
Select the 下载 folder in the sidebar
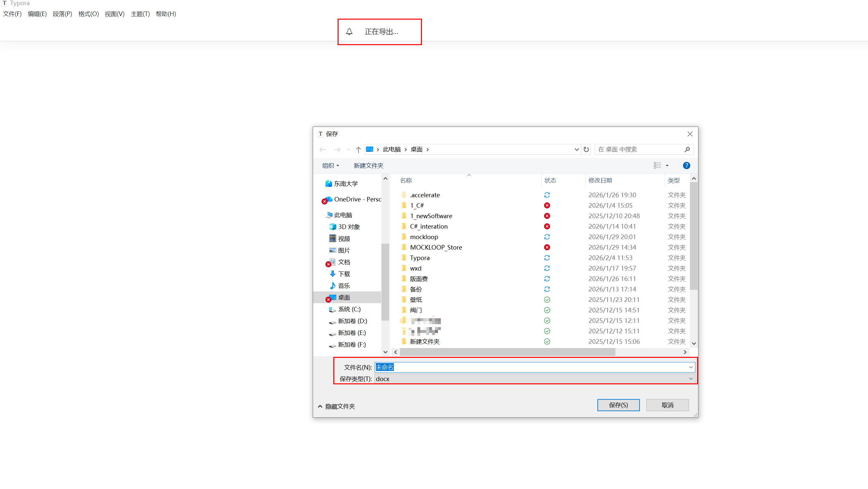coord(344,274)
